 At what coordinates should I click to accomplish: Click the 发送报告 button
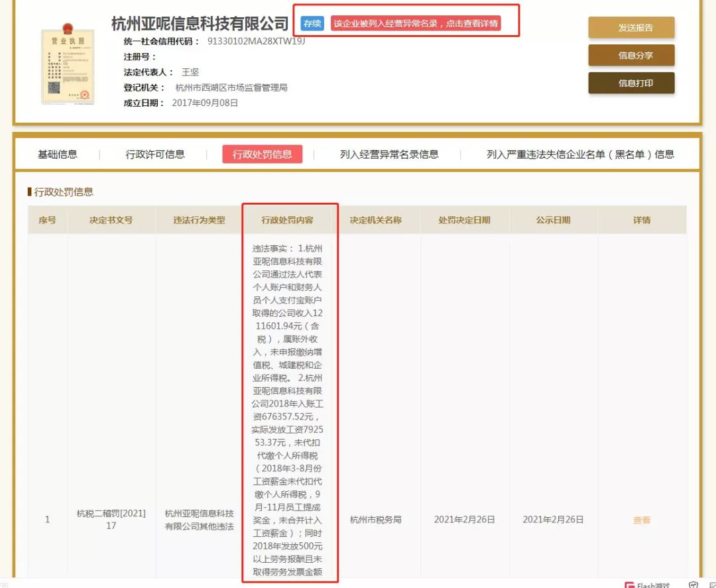point(631,28)
